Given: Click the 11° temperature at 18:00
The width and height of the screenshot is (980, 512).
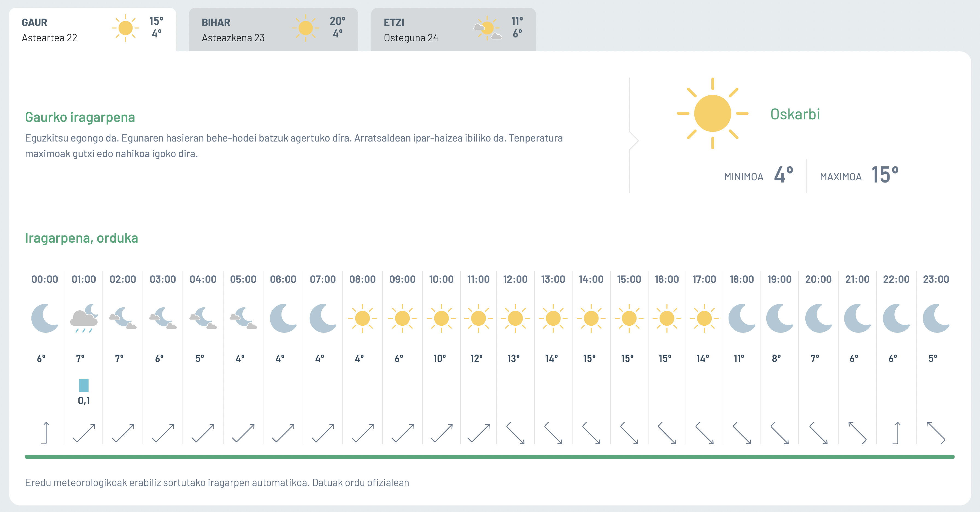Looking at the screenshot, I should tap(739, 358).
